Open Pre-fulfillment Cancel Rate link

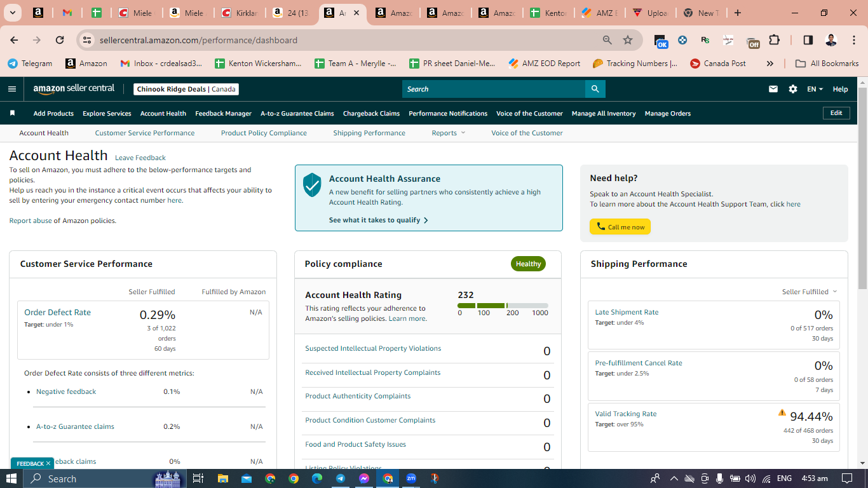[x=639, y=363]
